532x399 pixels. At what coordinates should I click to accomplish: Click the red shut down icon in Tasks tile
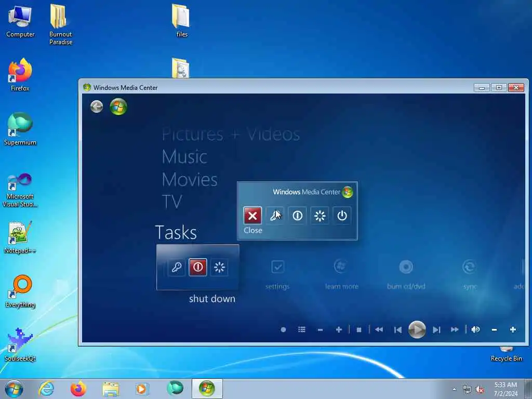(x=198, y=268)
